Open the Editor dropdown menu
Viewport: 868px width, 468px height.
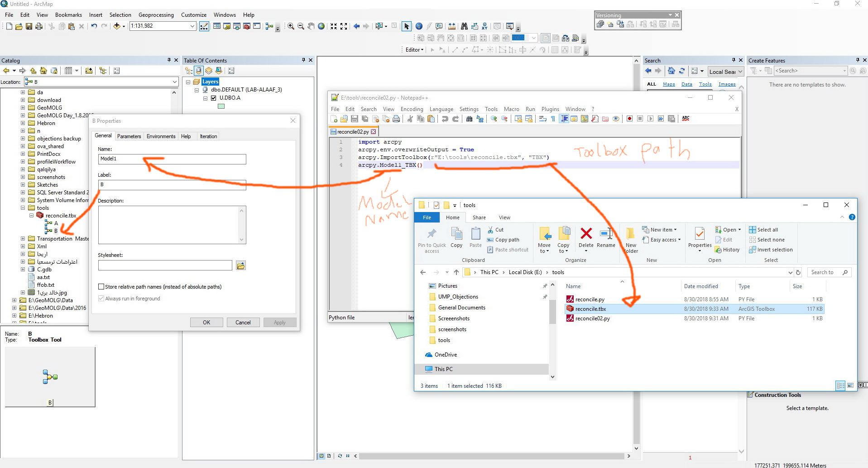tap(414, 50)
